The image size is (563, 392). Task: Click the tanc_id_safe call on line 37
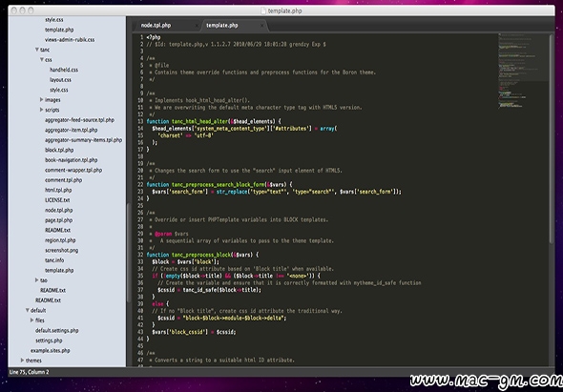click(199, 290)
